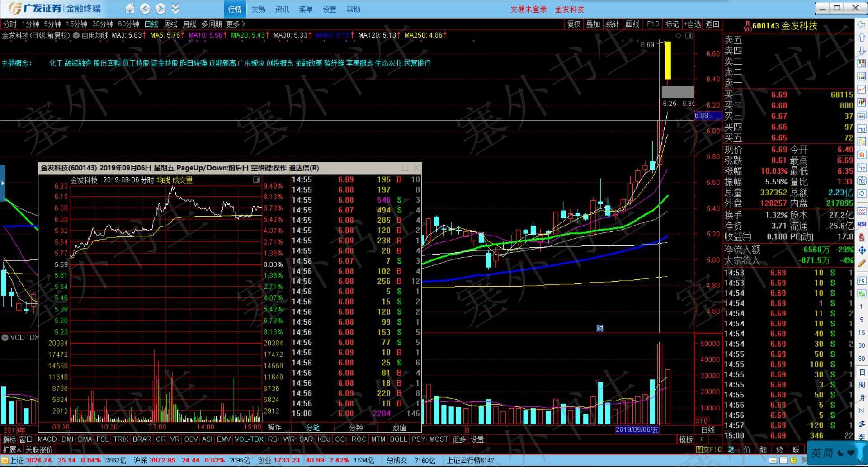Viewport: 868px width, 467px height.
Task: Click the red dollar sign sidebar icon
Action: 862,237
